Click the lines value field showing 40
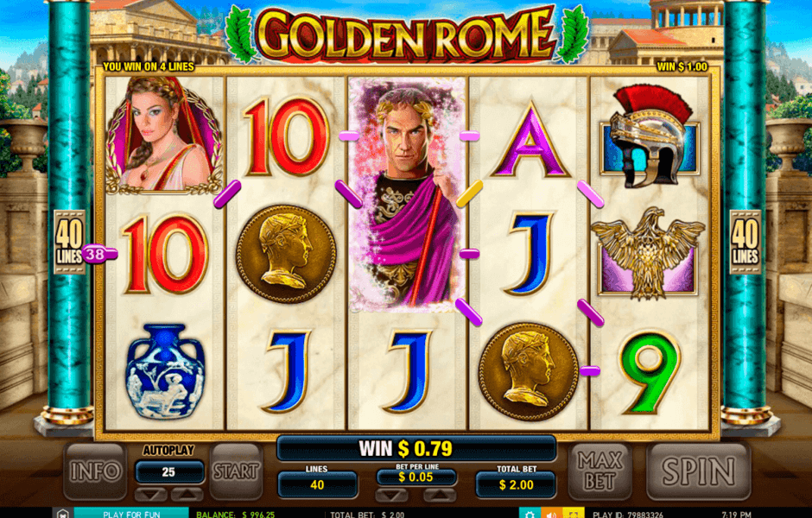This screenshot has width=812, height=518. tap(317, 485)
